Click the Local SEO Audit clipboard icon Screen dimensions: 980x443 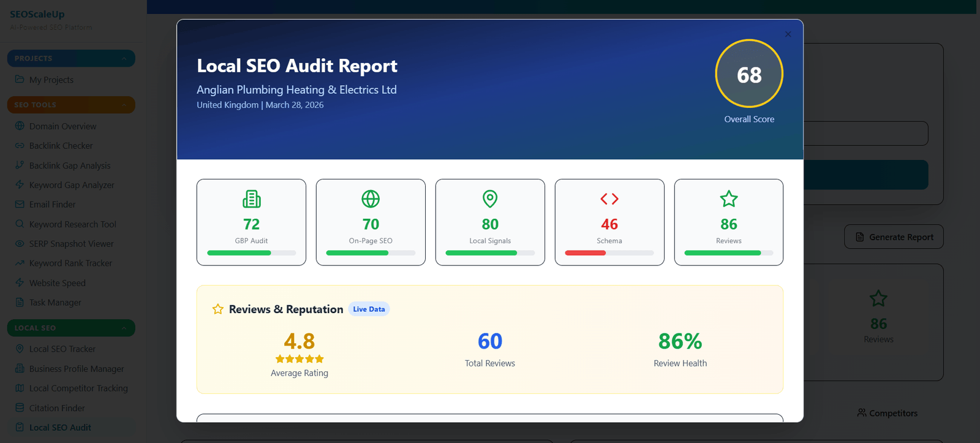(20, 428)
